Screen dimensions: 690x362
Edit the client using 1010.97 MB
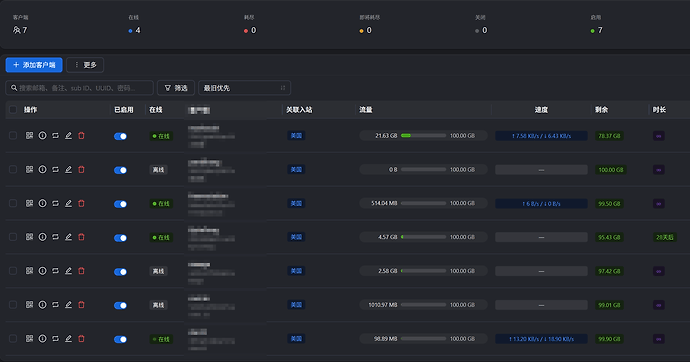tap(68, 305)
